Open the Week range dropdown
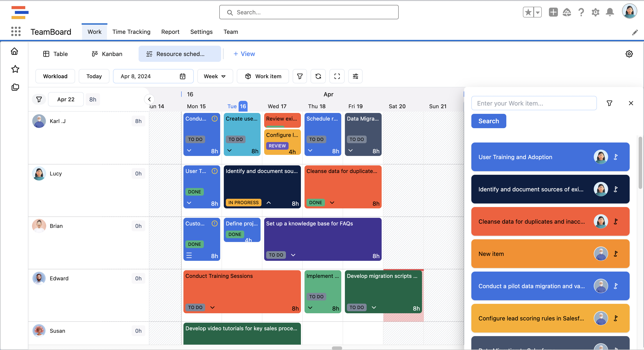 coord(215,76)
